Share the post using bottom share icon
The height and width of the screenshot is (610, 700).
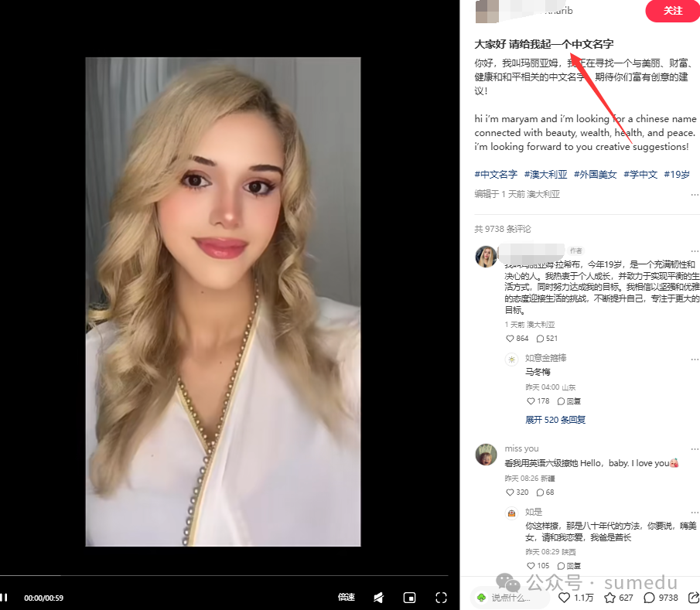tap(693, 598)
